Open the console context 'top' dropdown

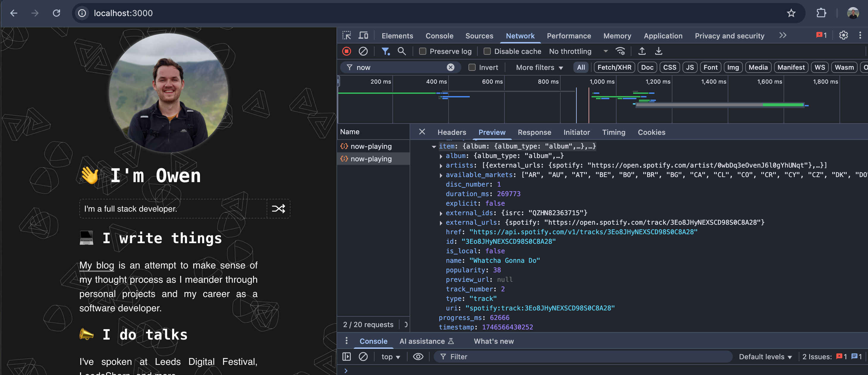click(390, 357)
